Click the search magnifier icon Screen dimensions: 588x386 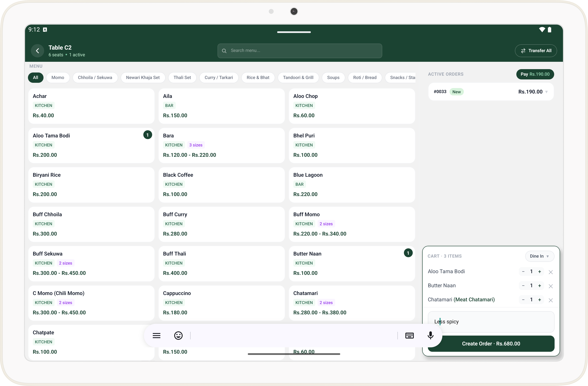tap(224, 51)
